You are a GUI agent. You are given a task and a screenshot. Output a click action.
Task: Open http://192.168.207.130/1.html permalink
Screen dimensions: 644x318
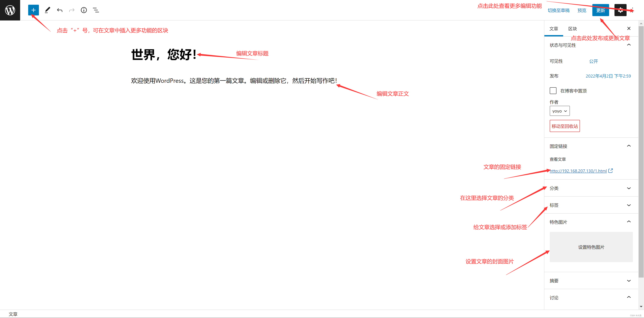pos(578,171)
